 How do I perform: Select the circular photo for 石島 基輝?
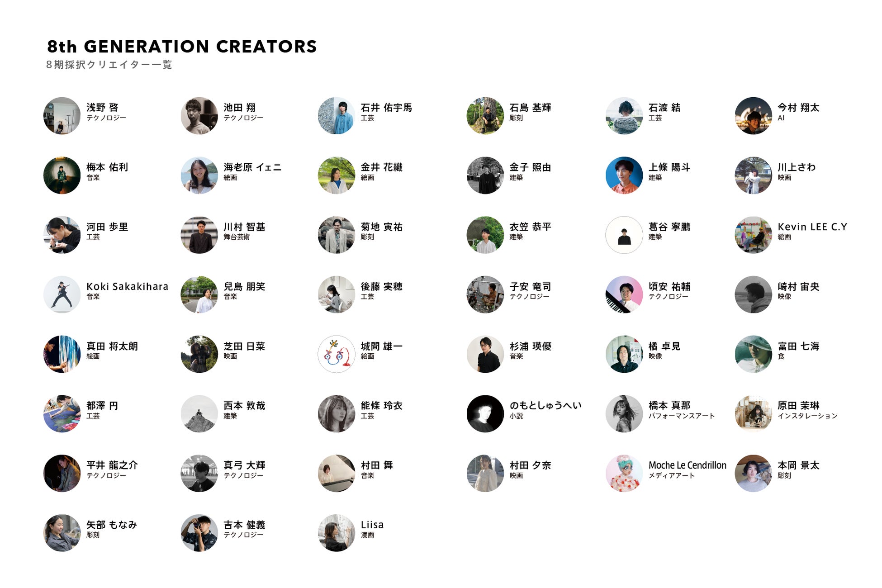(x=485, y=116)
